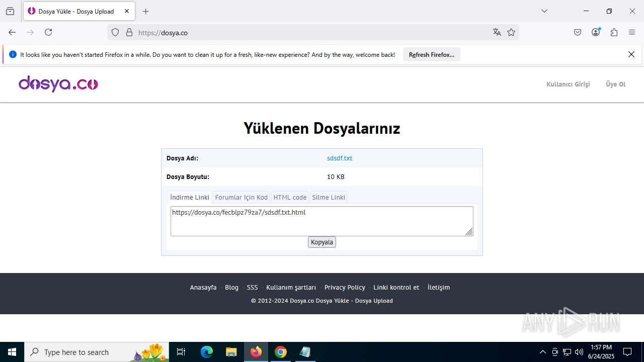Open the sdsdf.txt file link
Image resolution: width=644 pixels, height=362 pixels.
(x=340, y=158)
